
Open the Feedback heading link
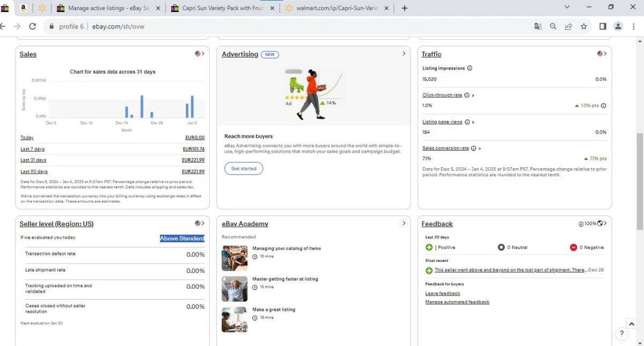(437, 224)
